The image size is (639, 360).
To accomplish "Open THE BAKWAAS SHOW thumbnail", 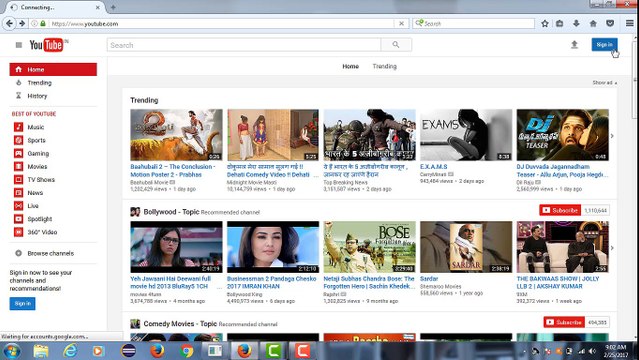I will (562, 247).
